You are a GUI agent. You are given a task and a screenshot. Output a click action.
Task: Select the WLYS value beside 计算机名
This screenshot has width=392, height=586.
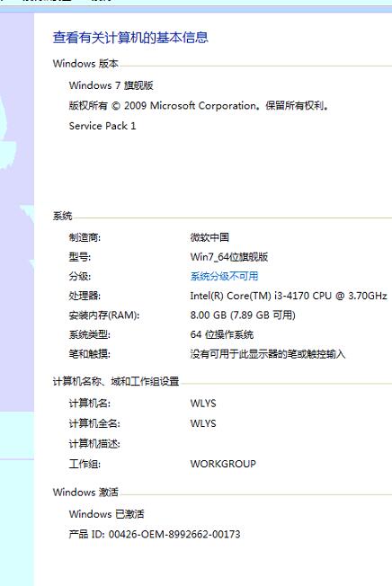(x=203, y=404)
